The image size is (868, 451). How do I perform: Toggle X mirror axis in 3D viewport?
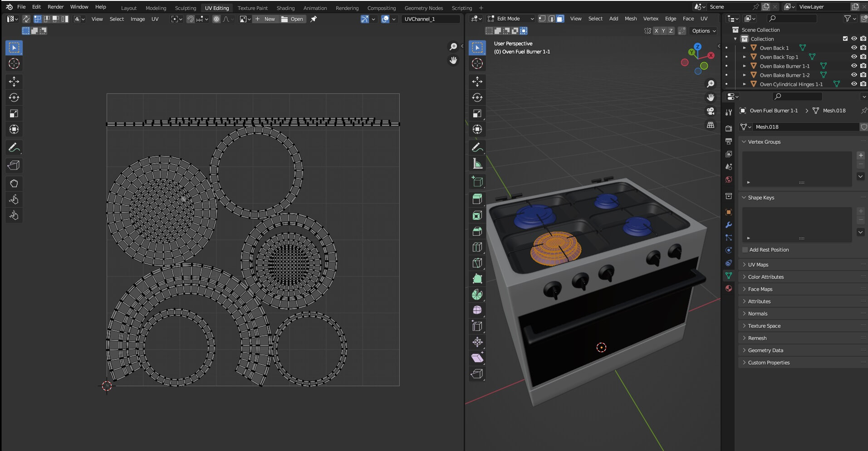coord(656,31)
